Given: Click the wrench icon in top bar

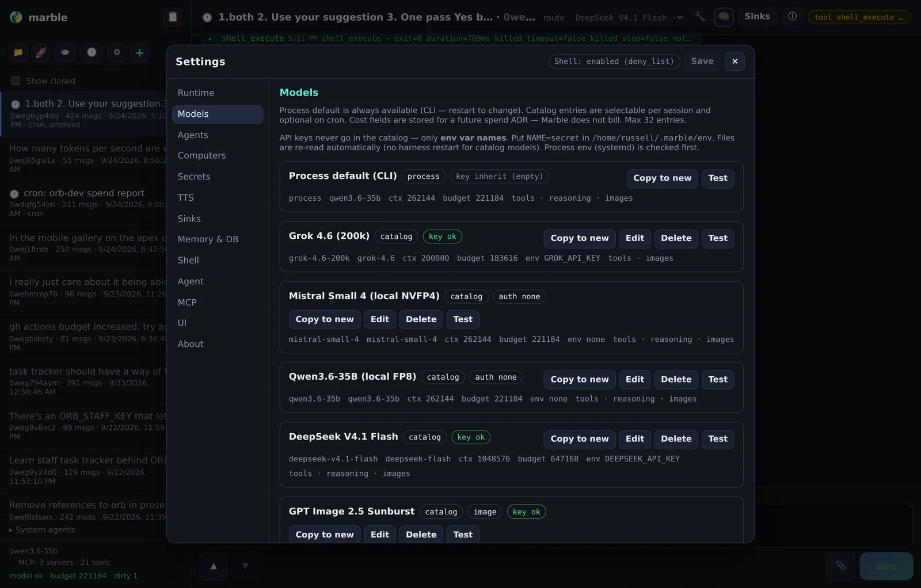Looking at the screenshot, I should coord(700,17).
